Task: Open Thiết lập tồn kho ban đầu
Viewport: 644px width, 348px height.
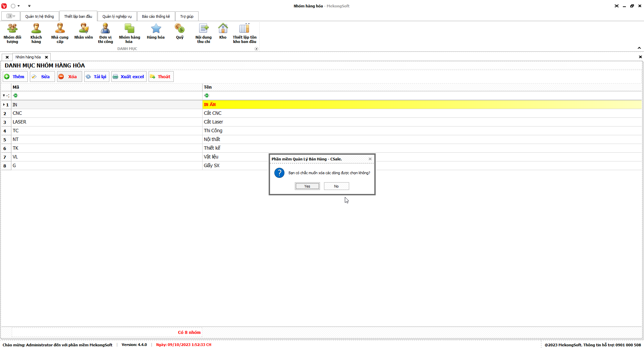Action: 245,34
